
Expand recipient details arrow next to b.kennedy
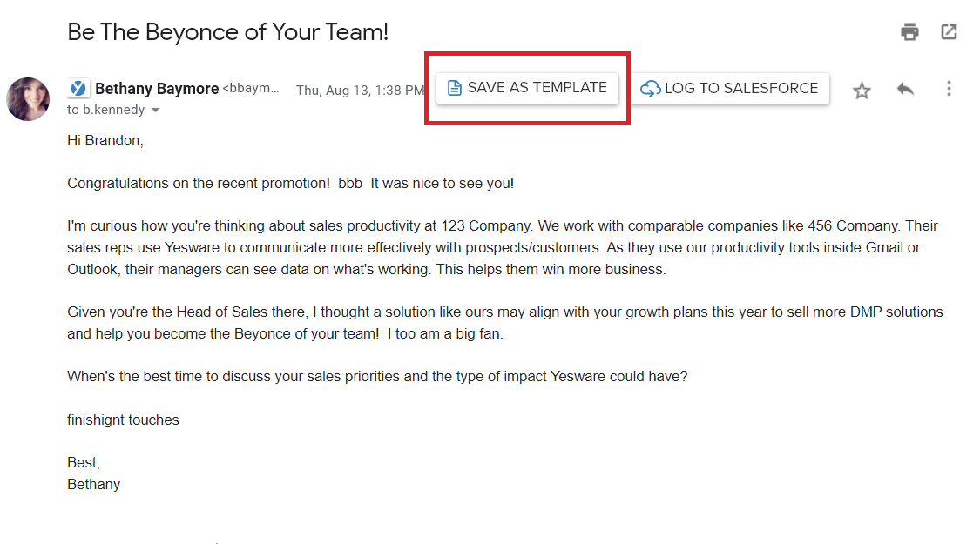pyautogui.click(x=155, y=111)
